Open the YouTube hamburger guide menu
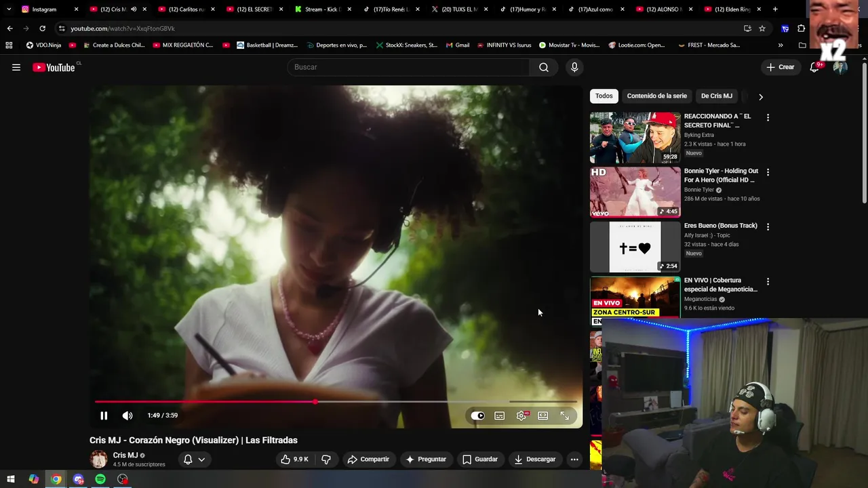This screenshot has width=868, height=488. coord(16,67)
